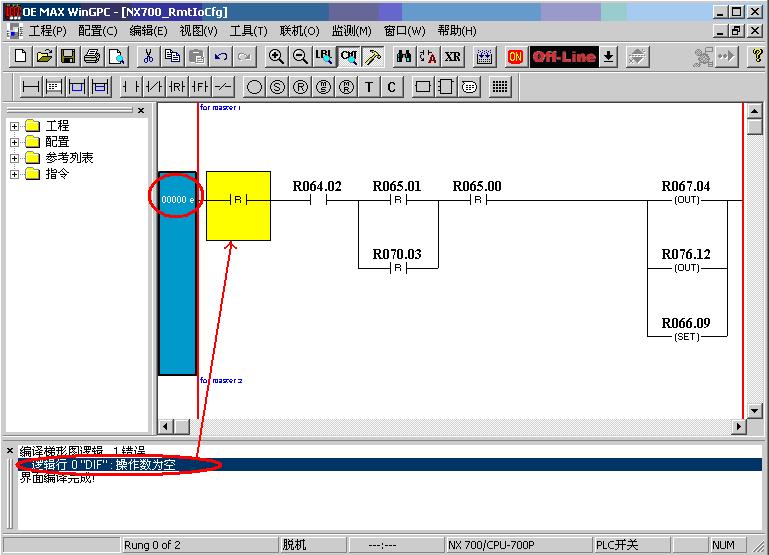Open the dropdown arrow beside Off-Line

(608, 56)
